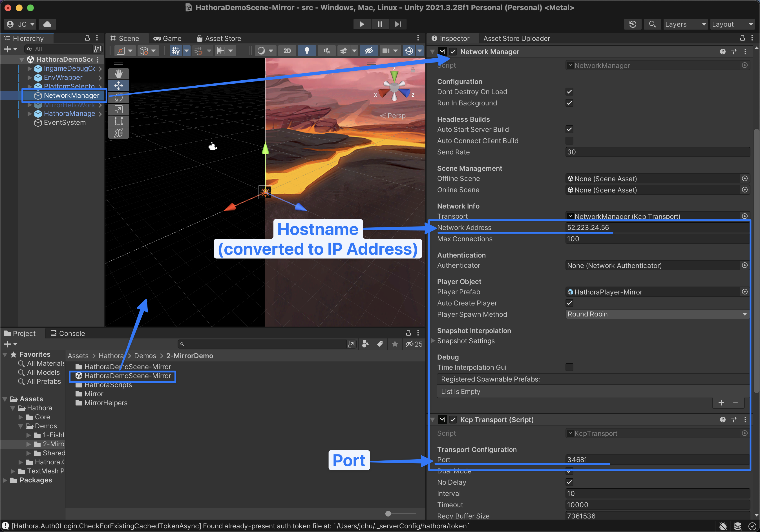Click Hathora breadcrumb in Project path
The width and height of the screenshot is (760, 532).
coord(111,356)
